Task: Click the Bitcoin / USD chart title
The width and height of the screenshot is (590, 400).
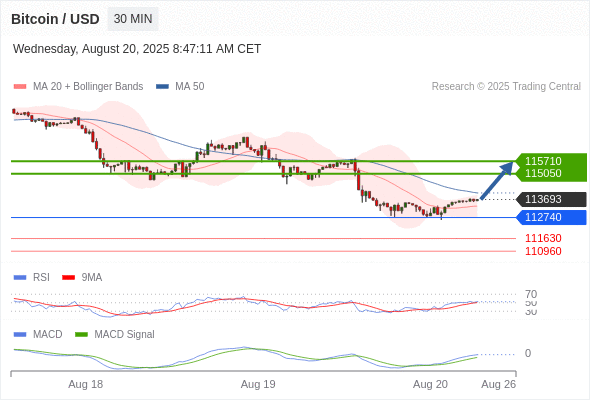Action: [55, 19]
